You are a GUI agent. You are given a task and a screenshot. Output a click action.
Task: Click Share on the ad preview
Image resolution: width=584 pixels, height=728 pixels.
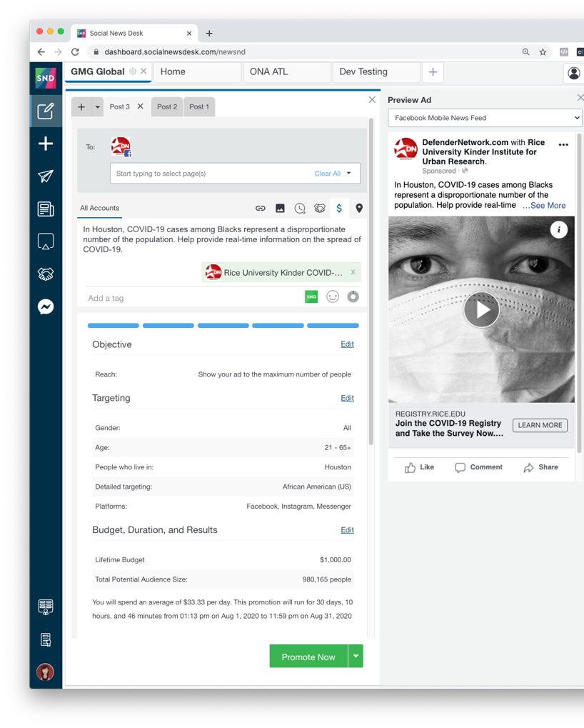[541, 467]
